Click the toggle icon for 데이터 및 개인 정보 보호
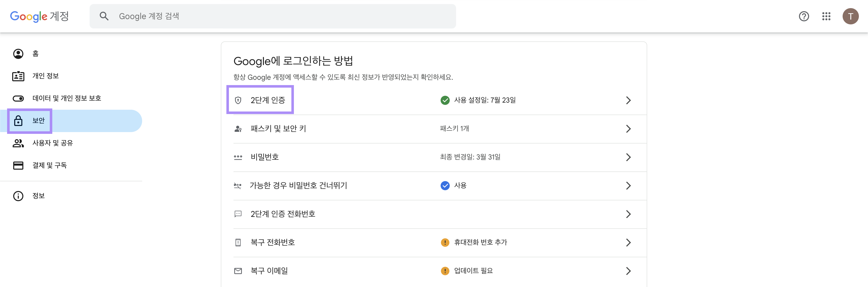The width and height of the screenshot is (868, 287). point(18,99)
